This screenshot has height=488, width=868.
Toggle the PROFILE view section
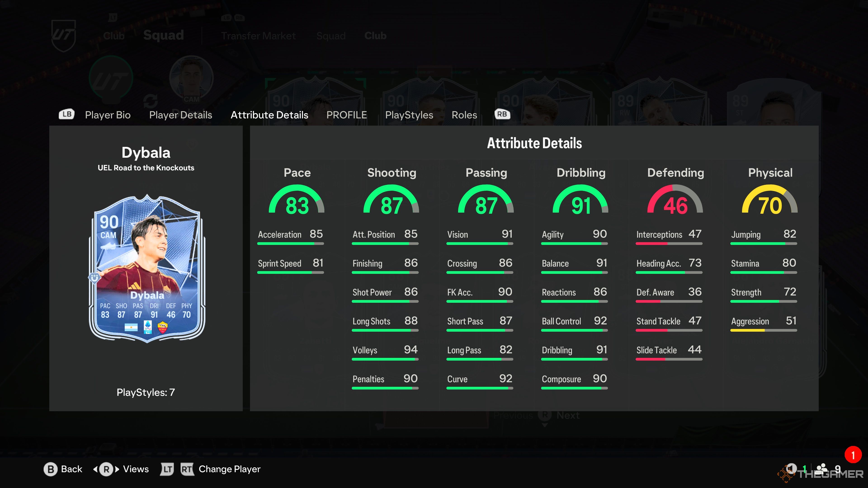click(x=346, y=114)
